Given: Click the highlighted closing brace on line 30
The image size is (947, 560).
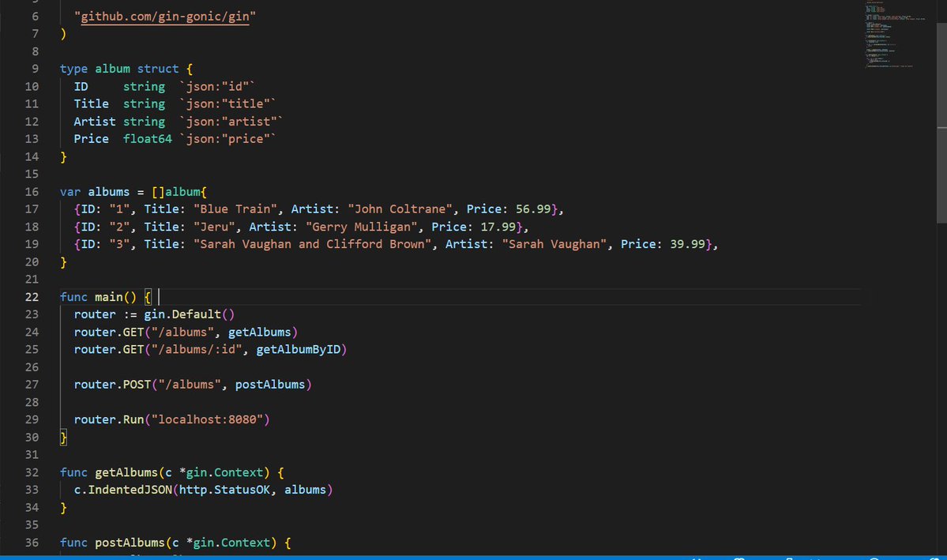Looking at the screenshot, I should point(63,438).
